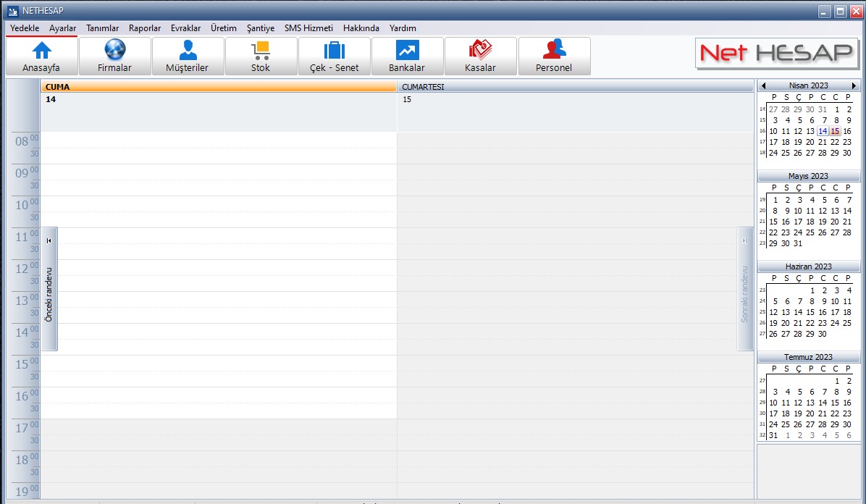Click the 10:00 time slot on Friday
The width and height of the screenshot is (866, 504).
[x=219, y=203]
